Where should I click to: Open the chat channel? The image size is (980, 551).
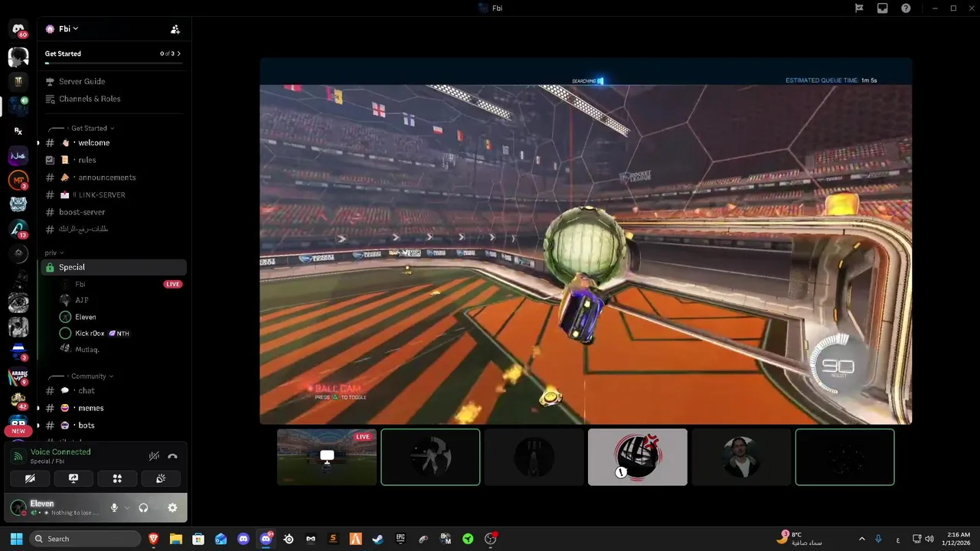tap(113, 390)
